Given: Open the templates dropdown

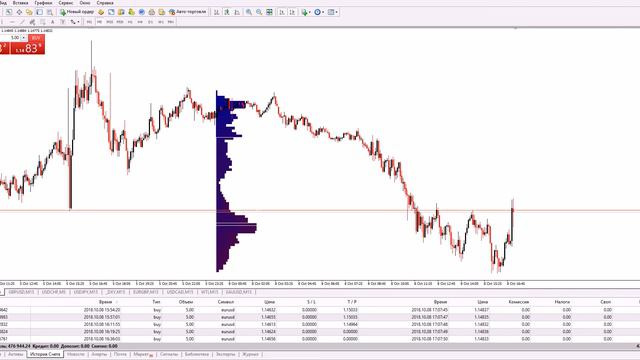Looking at the screenshot, I should 333,12.
